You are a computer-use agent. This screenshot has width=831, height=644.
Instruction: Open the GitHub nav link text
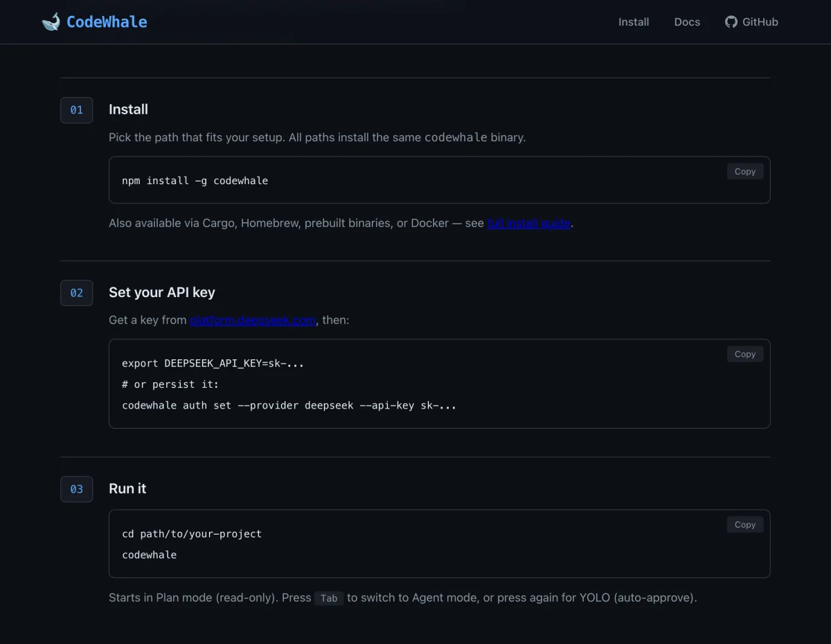(760, 22)
